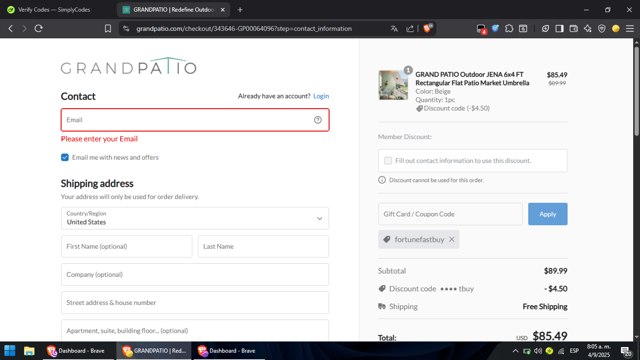Click the patio umbrella product thumbnail

(x=393, y=85)
